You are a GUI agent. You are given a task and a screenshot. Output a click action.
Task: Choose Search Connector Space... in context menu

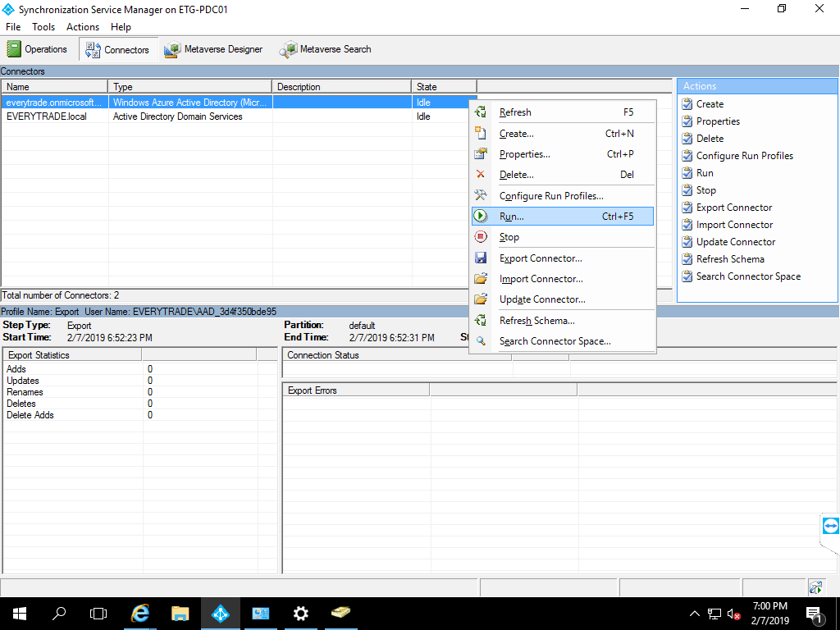(563, 341)
